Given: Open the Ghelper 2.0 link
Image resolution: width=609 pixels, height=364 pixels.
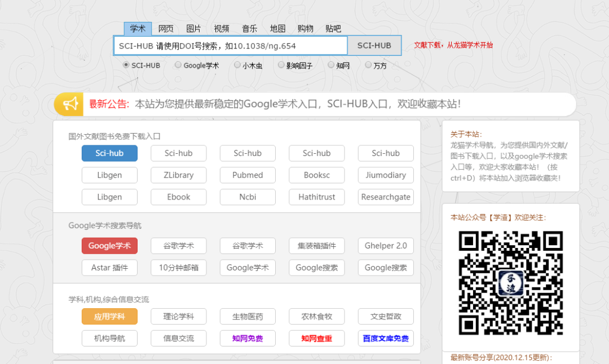Looking at the screenshot, I should pyautogui.click(x=386, y=246).
